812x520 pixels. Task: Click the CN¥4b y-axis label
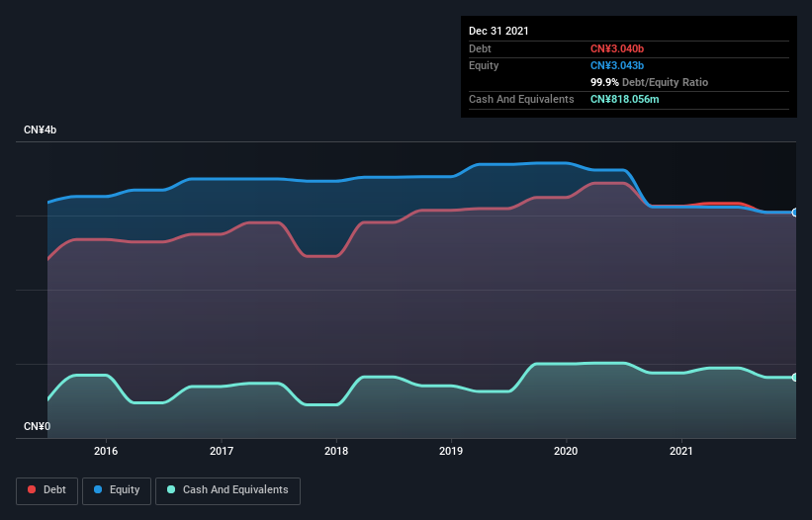click(x=40, y=130)
